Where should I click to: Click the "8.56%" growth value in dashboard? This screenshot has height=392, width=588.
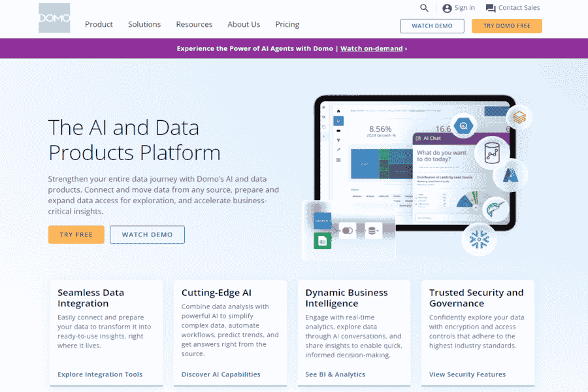(x=380, y=129)
